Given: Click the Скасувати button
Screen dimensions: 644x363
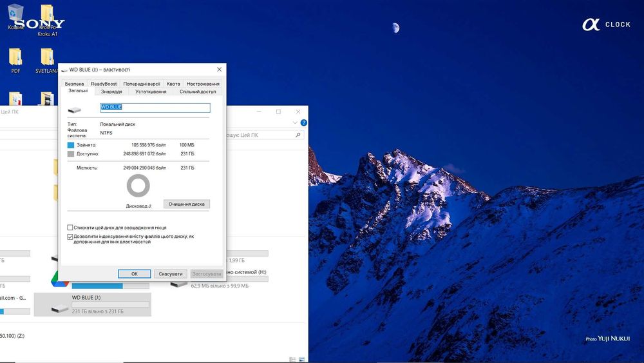Looking at the screenshot, I should 171,274.
